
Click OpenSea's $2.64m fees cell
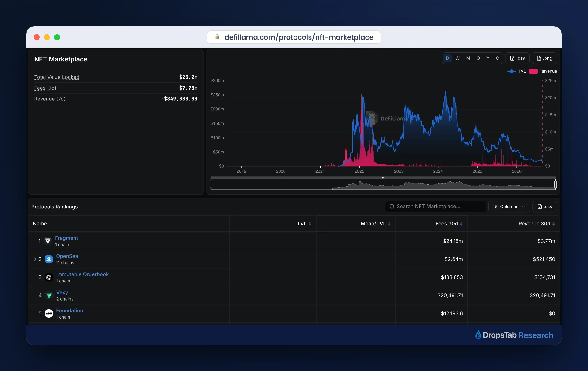click(454, 259)
